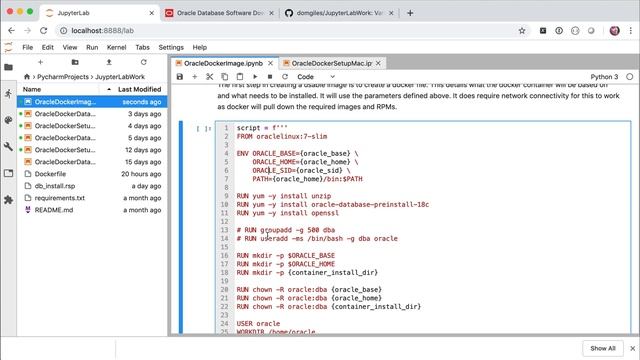The image size is (640, 360).
Task: Open the Settings menu
Action: point(171,47)
